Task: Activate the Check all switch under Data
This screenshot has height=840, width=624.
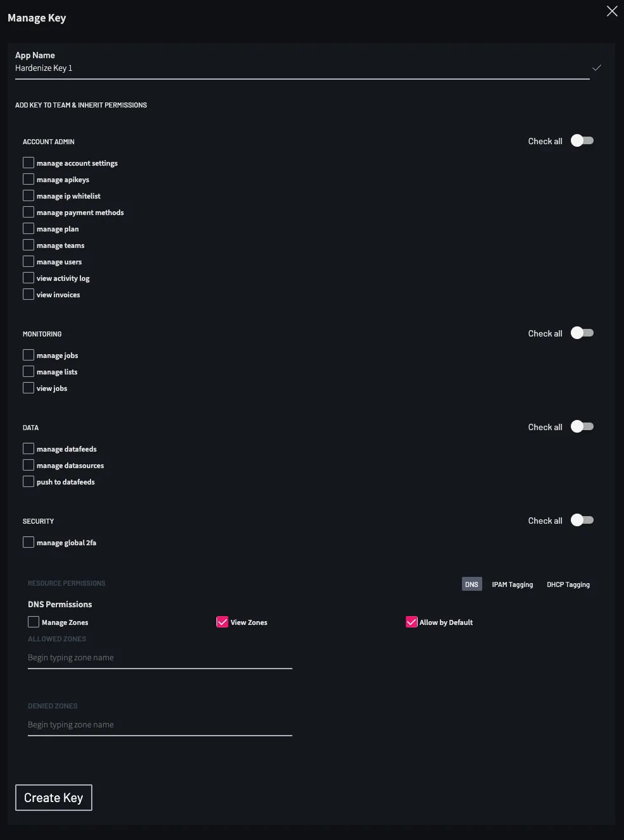Action: [x=581, y=426]
